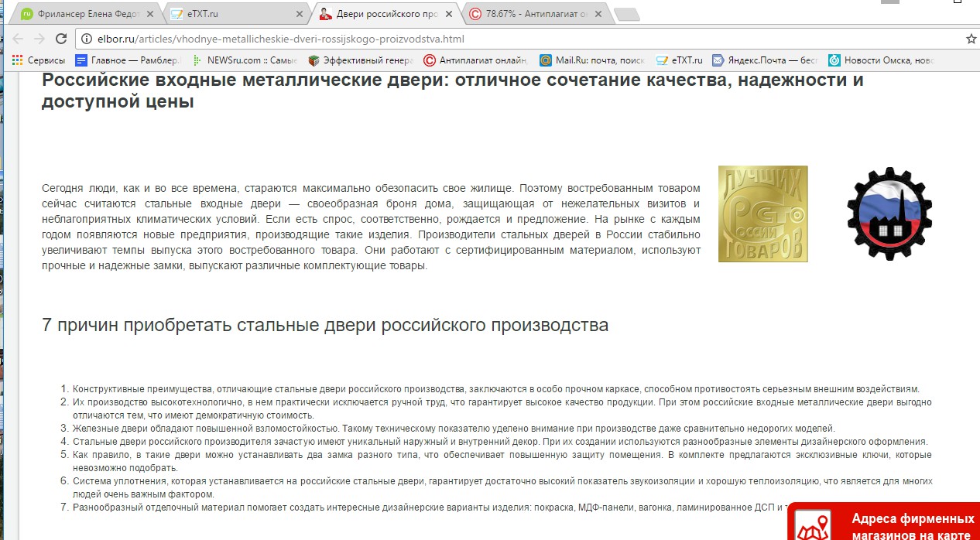Open the Эффективный генератор bookmark

(361, 60)
